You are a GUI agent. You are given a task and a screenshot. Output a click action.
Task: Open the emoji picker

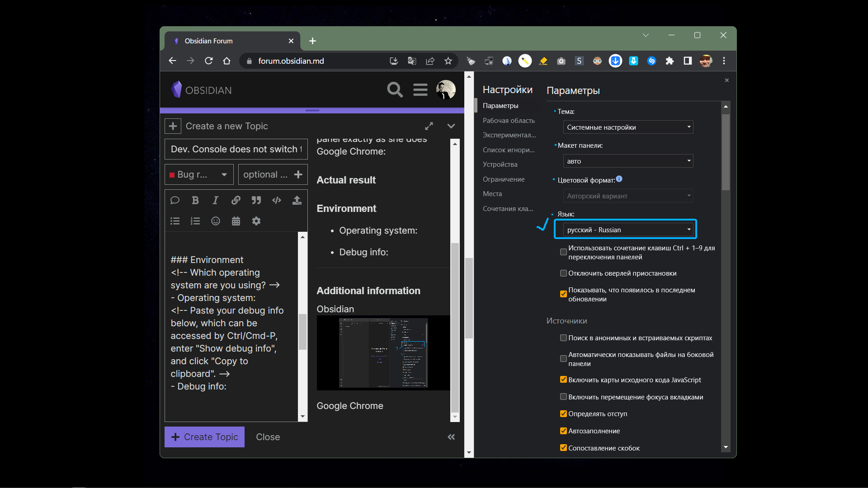216,221
